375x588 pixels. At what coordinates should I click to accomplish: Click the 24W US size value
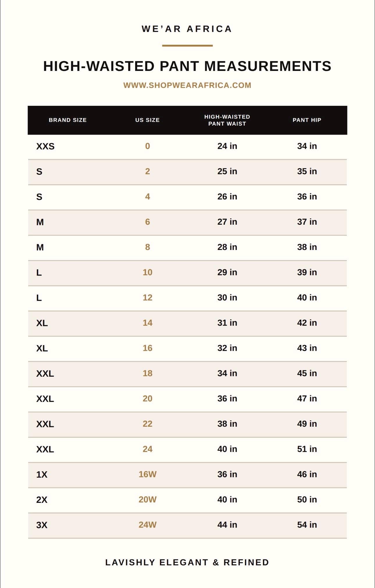pos(147,525)
